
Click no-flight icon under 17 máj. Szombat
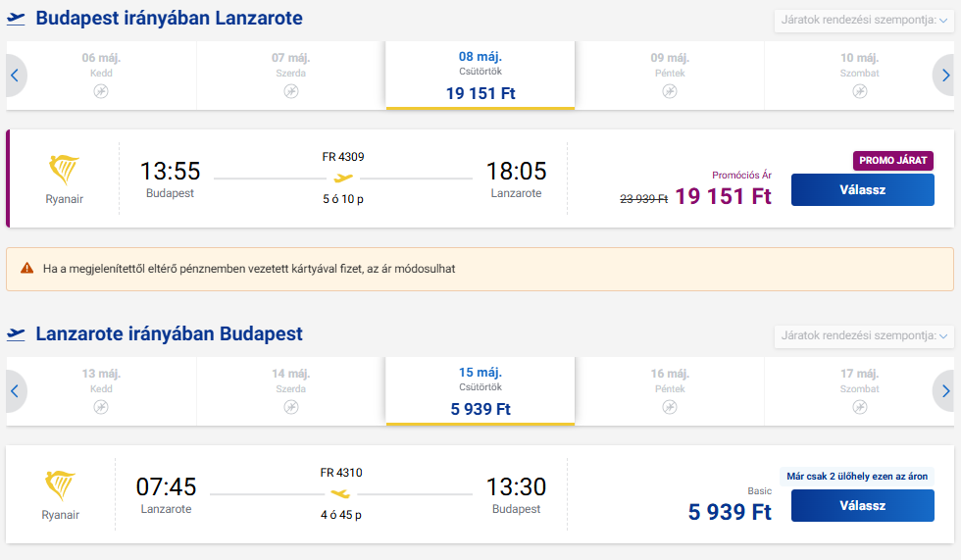click(860, 407)
